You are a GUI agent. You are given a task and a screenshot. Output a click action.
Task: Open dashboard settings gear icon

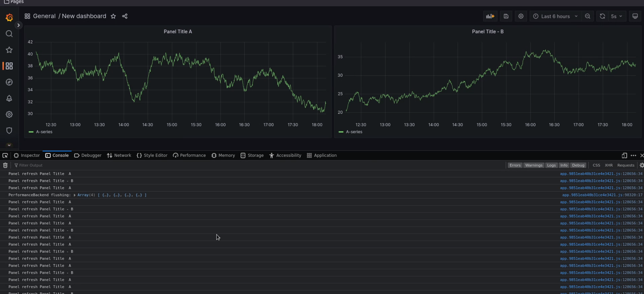(x=521, y=16)
